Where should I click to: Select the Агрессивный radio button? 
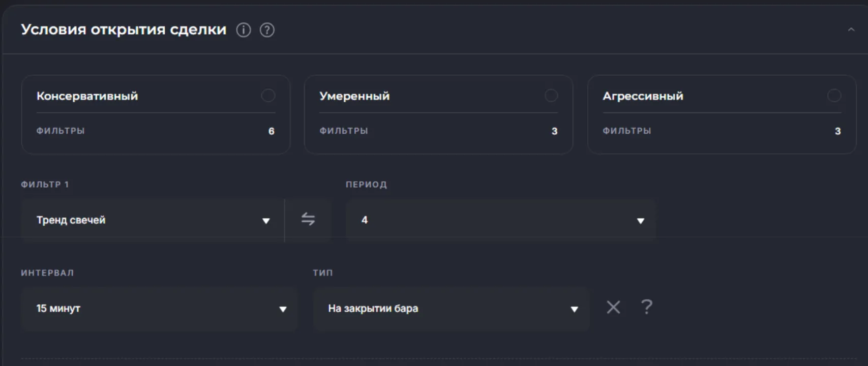pos(834,96)
